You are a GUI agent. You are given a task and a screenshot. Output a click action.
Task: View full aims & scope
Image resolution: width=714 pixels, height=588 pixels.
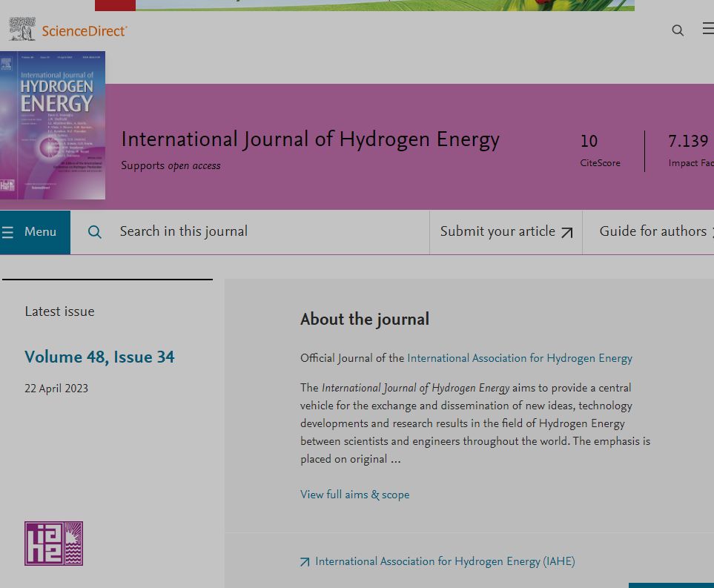pos(354,494)
